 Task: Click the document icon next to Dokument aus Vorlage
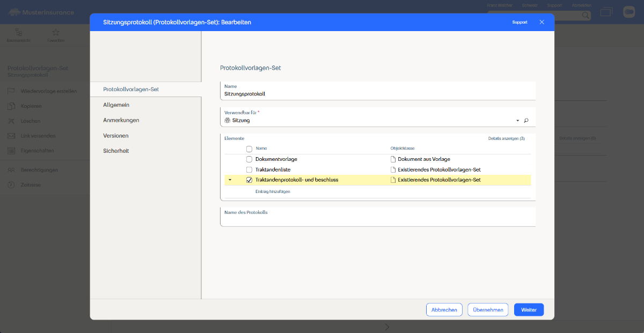[x=393, y=159]
